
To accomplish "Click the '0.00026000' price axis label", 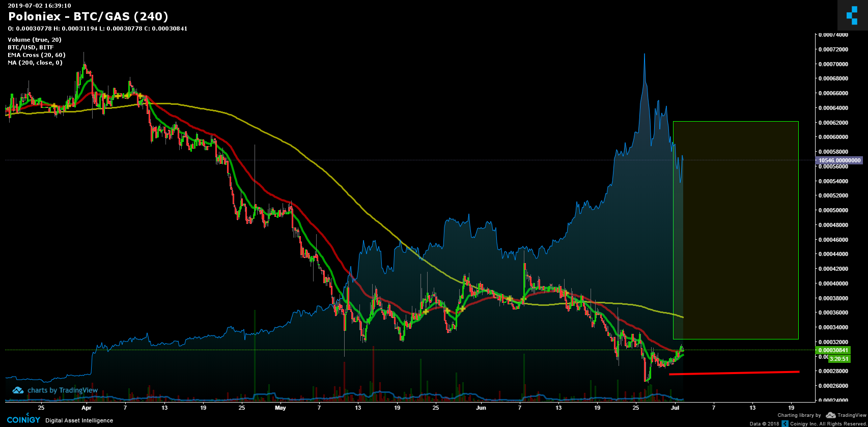I will pyautogui.click(x=833, y=386).
